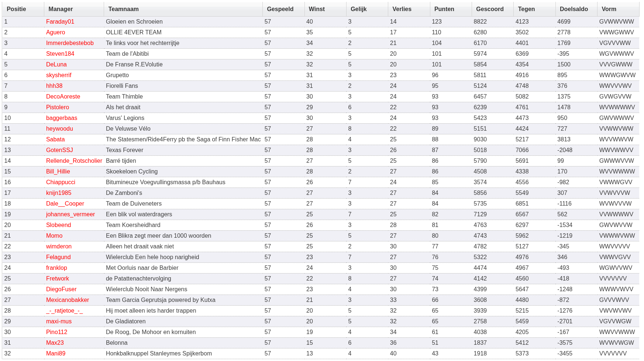Click the Teamnaam column header
The height and width of the screenshot is (361, 644).
pos(123,9)
